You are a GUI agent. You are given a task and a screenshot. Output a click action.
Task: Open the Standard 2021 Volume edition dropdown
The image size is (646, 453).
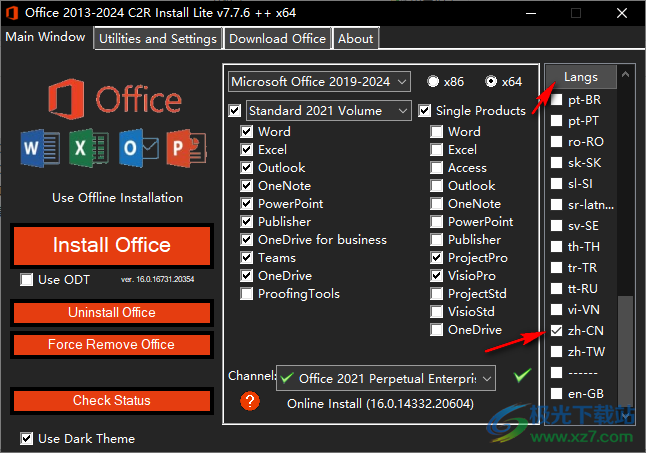328,110
